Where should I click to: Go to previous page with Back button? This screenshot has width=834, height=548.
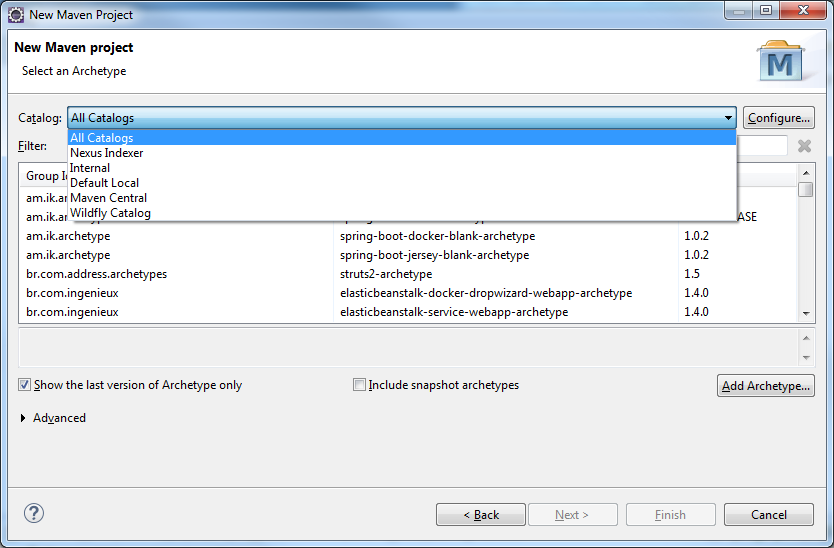coord(480,515)
